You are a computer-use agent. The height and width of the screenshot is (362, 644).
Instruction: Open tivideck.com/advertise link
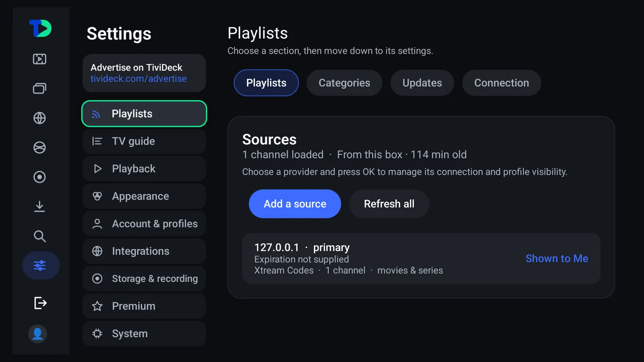pos(139,79)
